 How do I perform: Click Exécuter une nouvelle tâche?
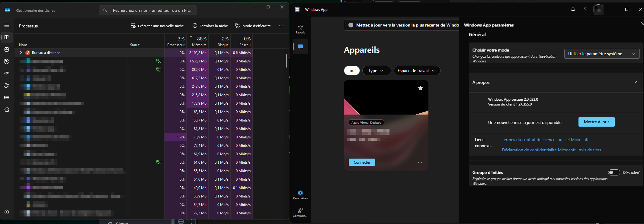click(x=157, y=26)
